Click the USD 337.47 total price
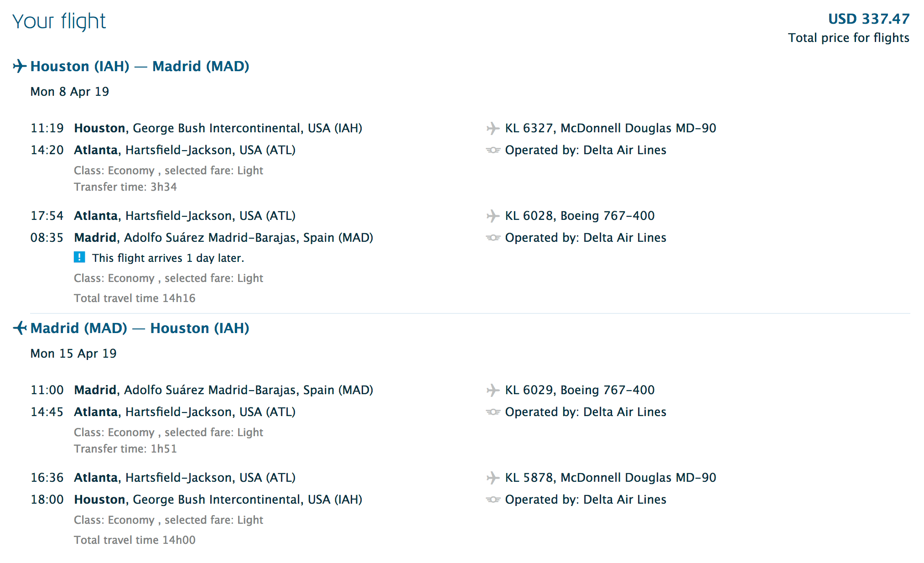The image size is (924, 563). click(x=868, y=19)
